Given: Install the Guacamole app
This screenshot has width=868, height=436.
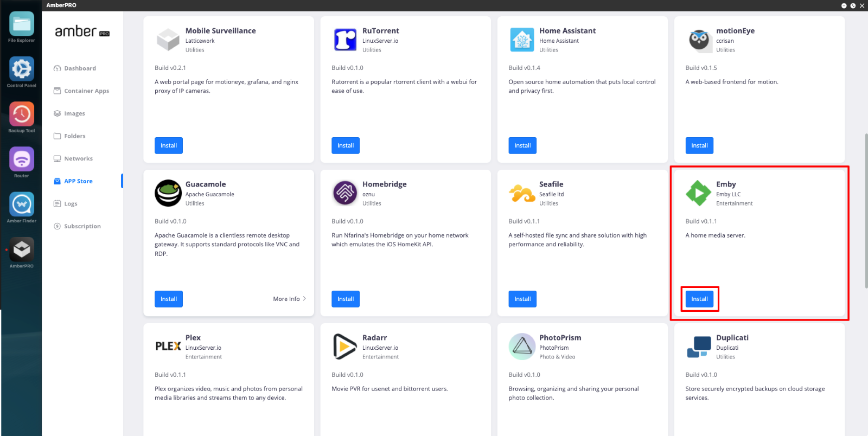Looking at the screenshot, I should (169, 299).
